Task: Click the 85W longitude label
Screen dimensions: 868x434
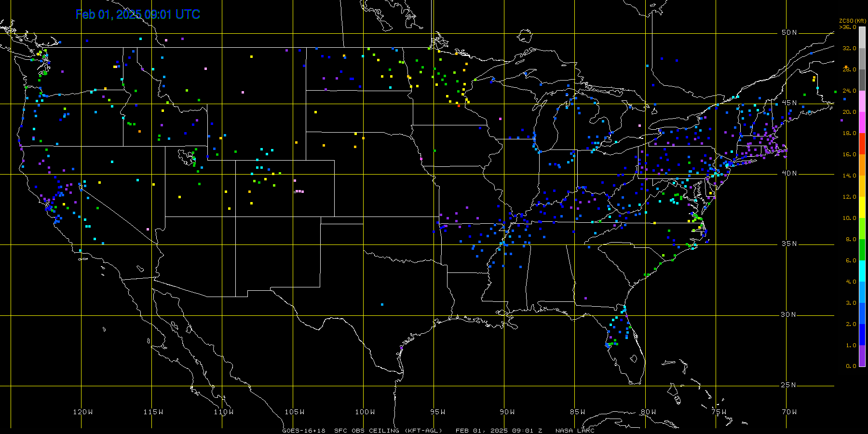Action: (578, 412)
